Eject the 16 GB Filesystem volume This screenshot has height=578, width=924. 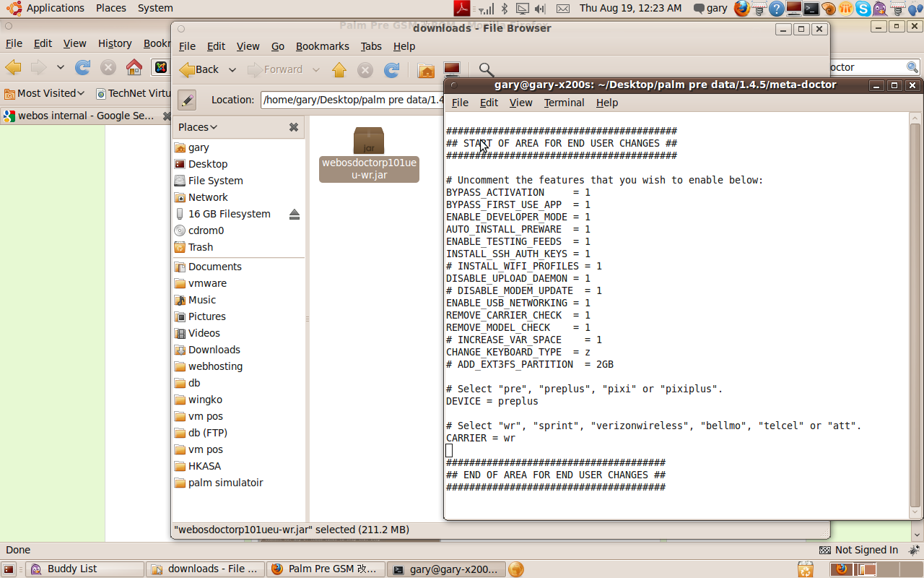point(295,214)
